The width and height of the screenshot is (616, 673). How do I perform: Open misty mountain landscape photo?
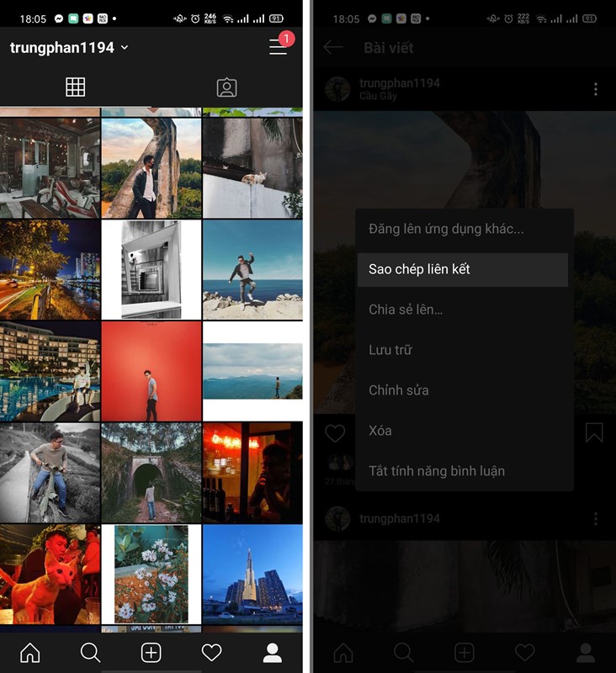coord(252,371)
